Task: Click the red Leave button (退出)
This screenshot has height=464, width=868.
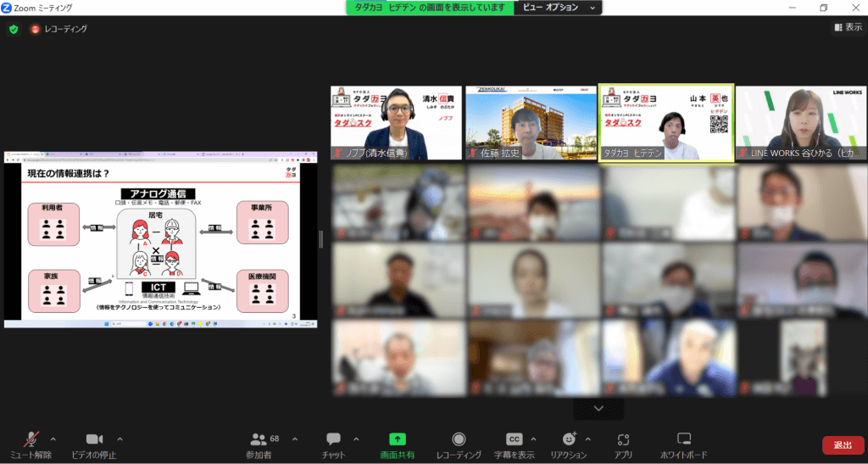Action: click(x=843, y=445)
